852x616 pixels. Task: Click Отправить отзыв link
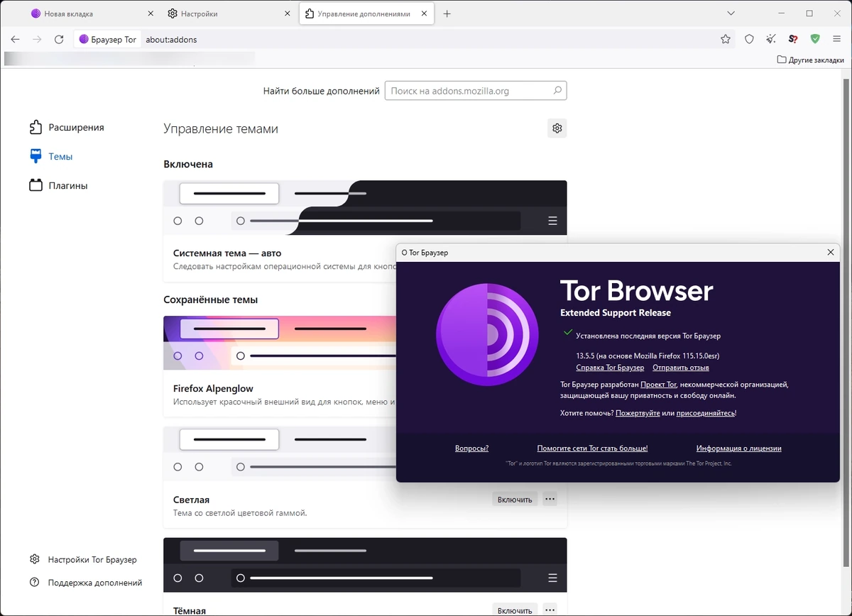(x=681, y=368)
